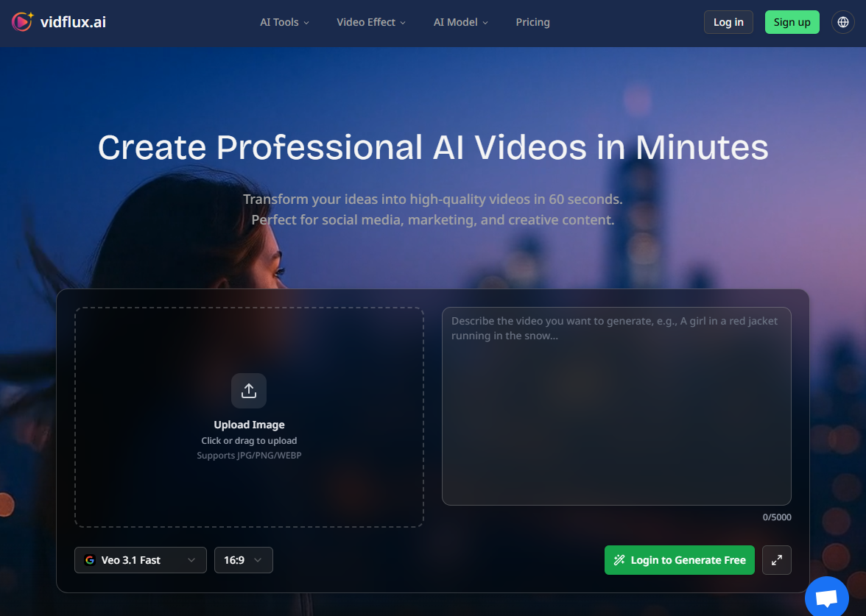The width and height of the screenshot is (866, 616).
Task: Go to the Pricing page
Action: tap(532, 22)
